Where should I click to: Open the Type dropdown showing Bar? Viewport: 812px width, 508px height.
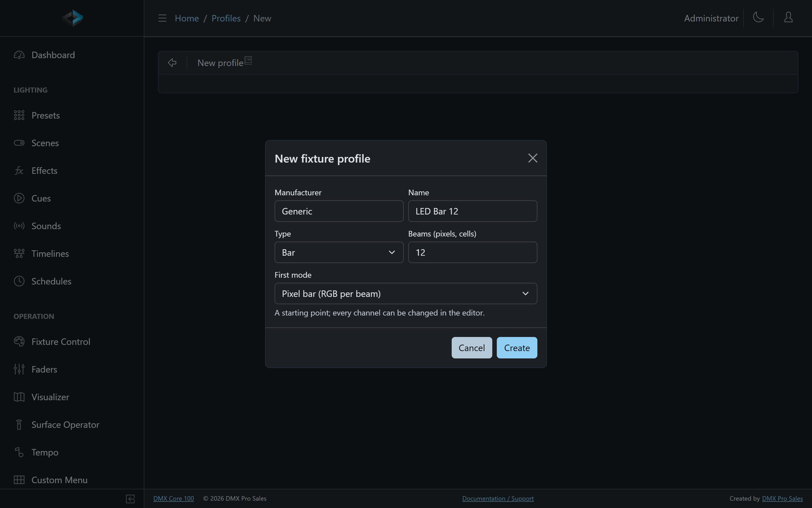339,252
